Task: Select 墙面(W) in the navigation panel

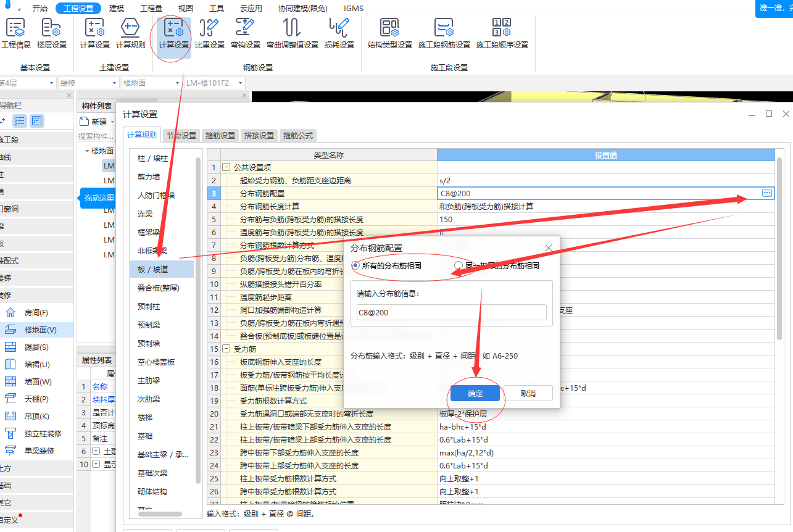Action: coord(37,382)
